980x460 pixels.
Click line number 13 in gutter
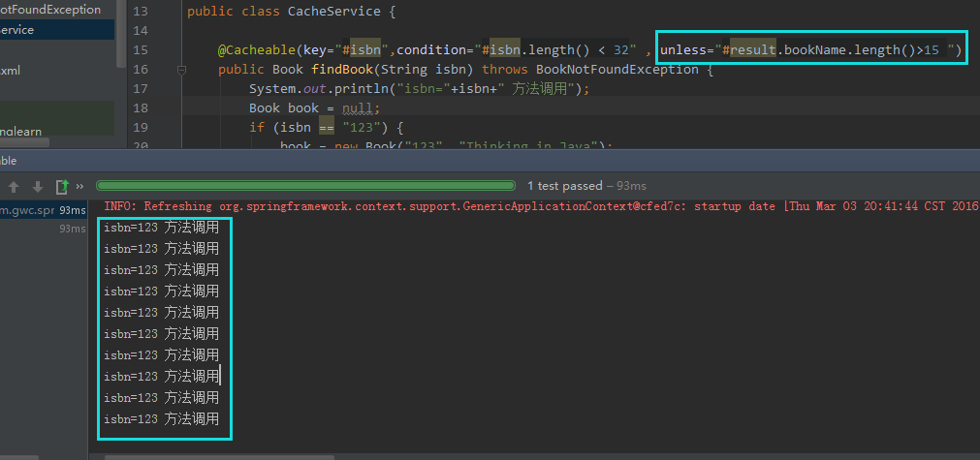coord(142,12)
